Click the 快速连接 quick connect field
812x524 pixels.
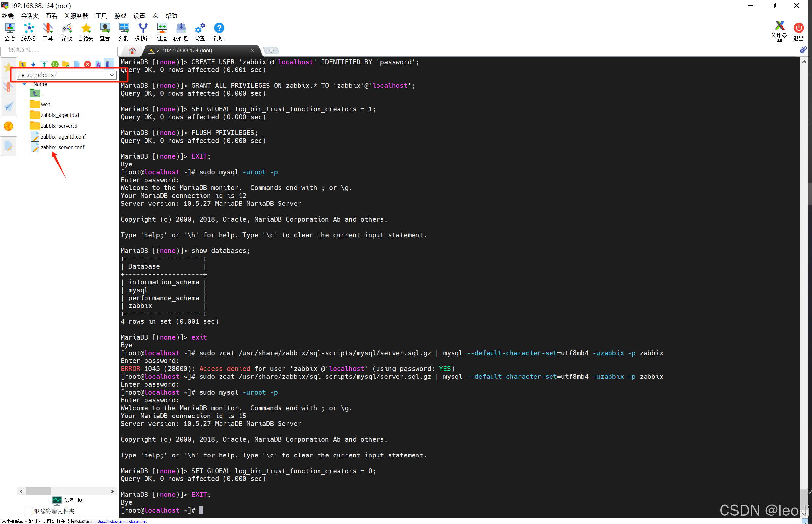(60, 50)
